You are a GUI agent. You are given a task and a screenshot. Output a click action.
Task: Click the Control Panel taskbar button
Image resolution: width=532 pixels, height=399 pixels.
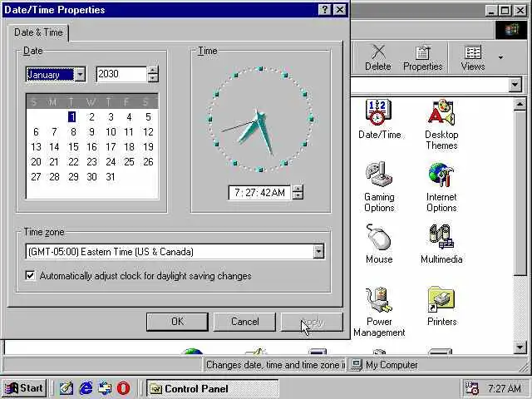coord(213,388)
